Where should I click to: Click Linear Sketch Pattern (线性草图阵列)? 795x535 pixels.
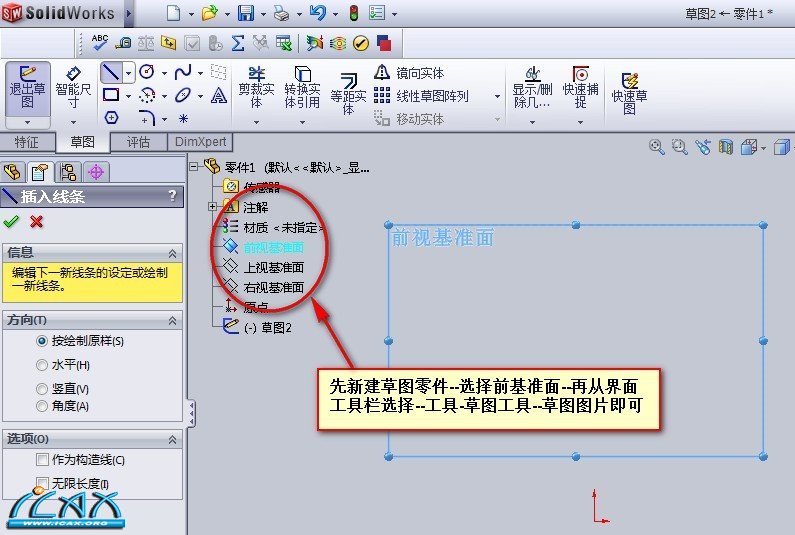(x=421, y=96)
